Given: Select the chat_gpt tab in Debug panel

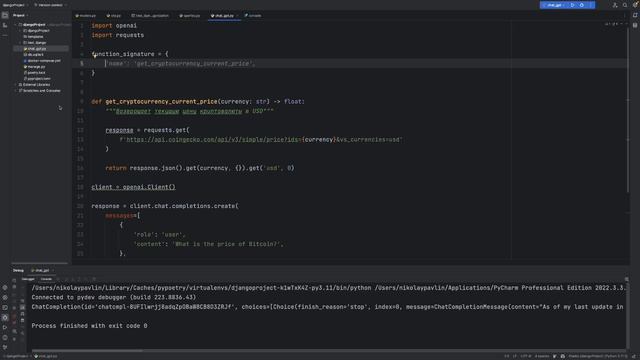Looking at the screenshot, I should click(x=41, y=270).
